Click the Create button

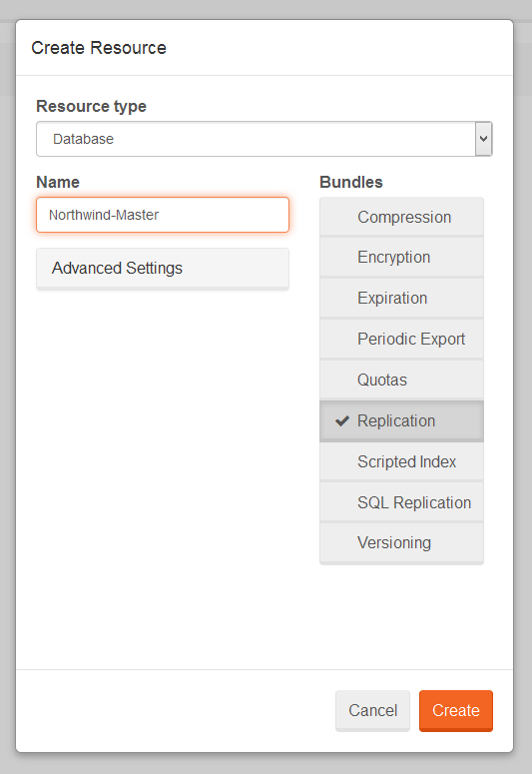pyautogui.click(x=456, y=711)
